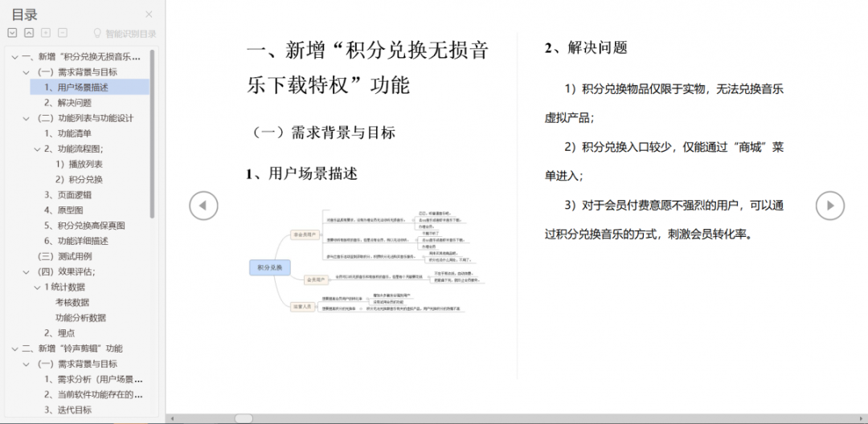The image size is (868, 424).
Task: Click paragraph 3) 对于会员付费意愿不强烈的用户
Action: point(664,219)
